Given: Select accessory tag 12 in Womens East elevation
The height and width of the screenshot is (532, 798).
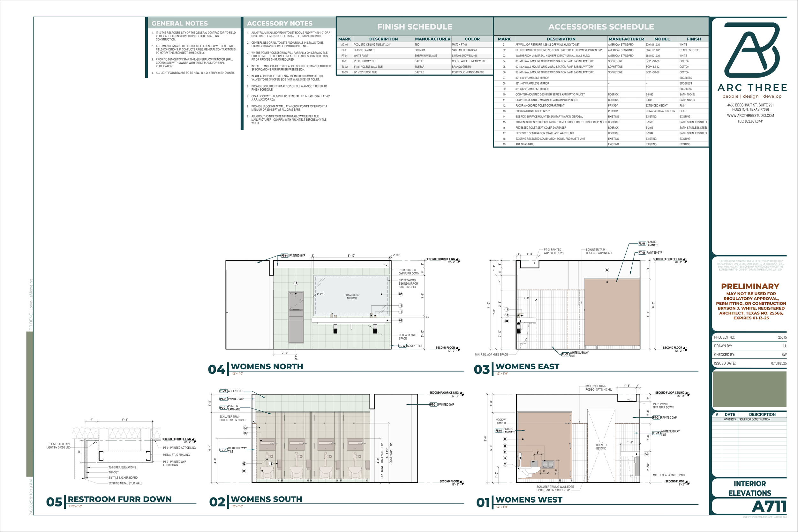Looking at the screenshot, I should coord(607,270).
